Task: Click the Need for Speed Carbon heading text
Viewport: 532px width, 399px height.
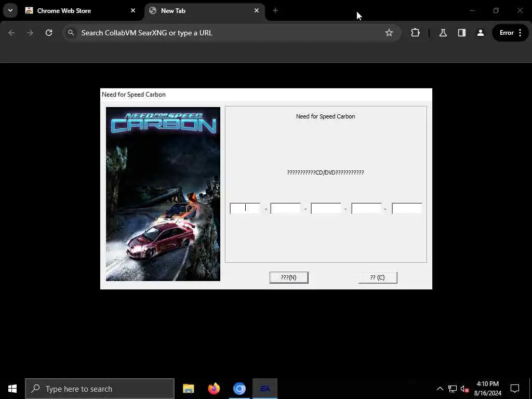Action: pos(325,116)
